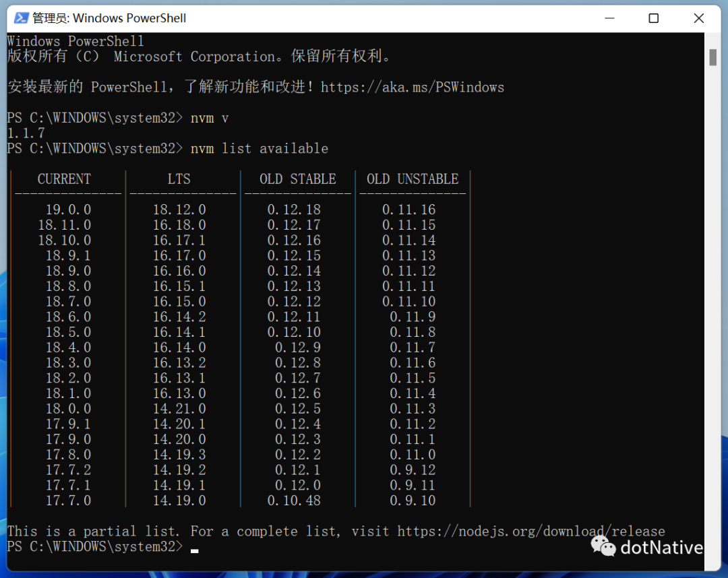Click version 16.16.0 in the LTS column
Viewport: 728px width, 578px height.
(180, 271)
